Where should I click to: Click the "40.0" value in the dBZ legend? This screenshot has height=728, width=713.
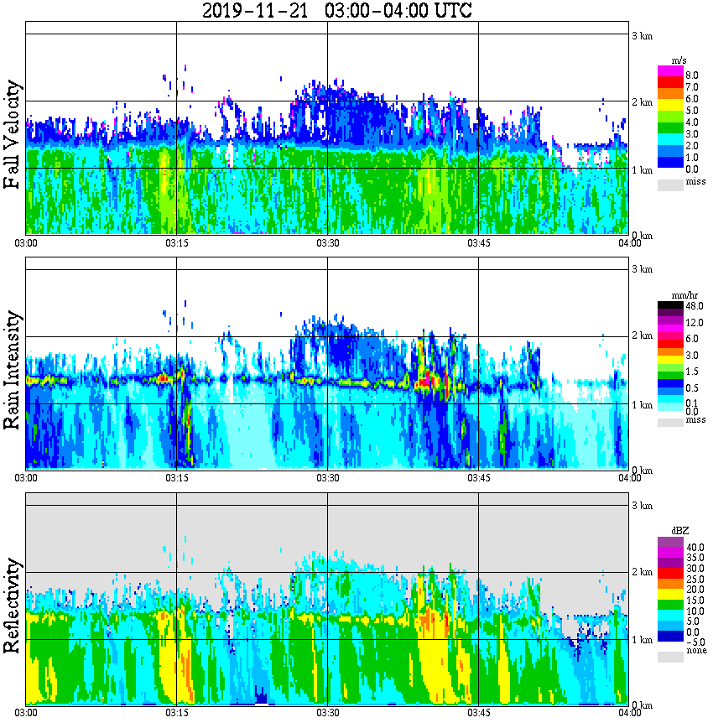(695, 548)
